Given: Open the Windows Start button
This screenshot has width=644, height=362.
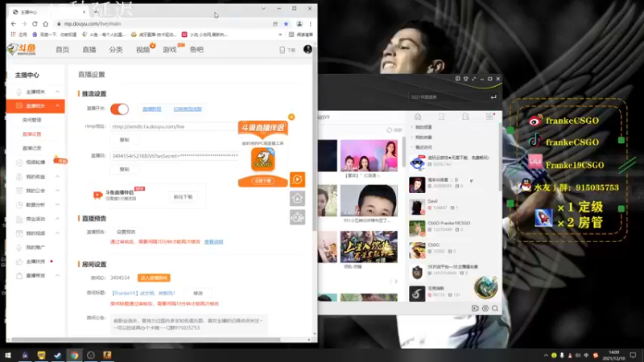Looking at the screenshot, I should click(8, 355).
